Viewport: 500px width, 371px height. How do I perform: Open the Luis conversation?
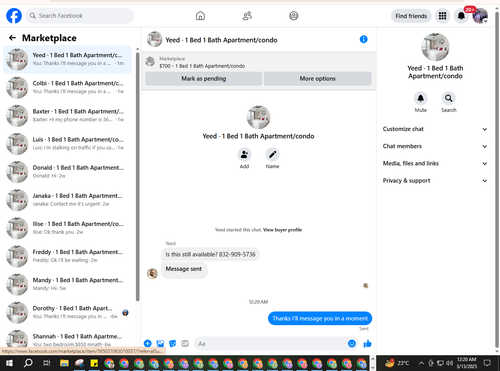pos(67,144)
